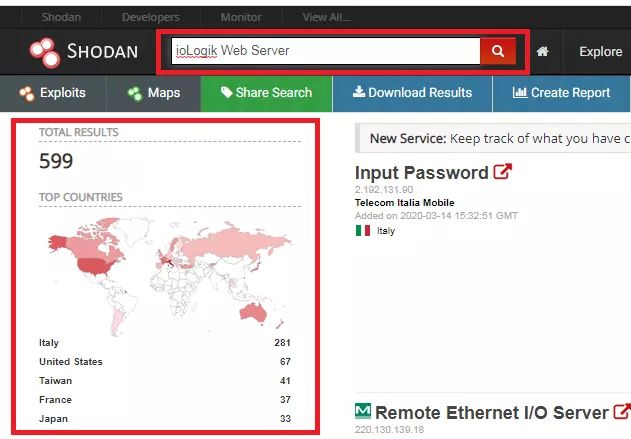This screenshot has width=631, height=439.
Task: Click the Italy count 281
Action: (283, 343)
